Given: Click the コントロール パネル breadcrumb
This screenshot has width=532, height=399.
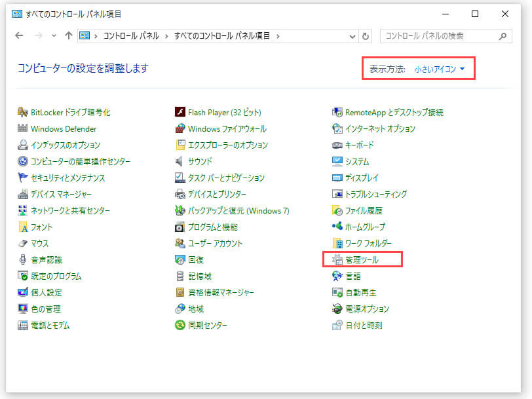Looking at the screenshot, I should 131,35.
